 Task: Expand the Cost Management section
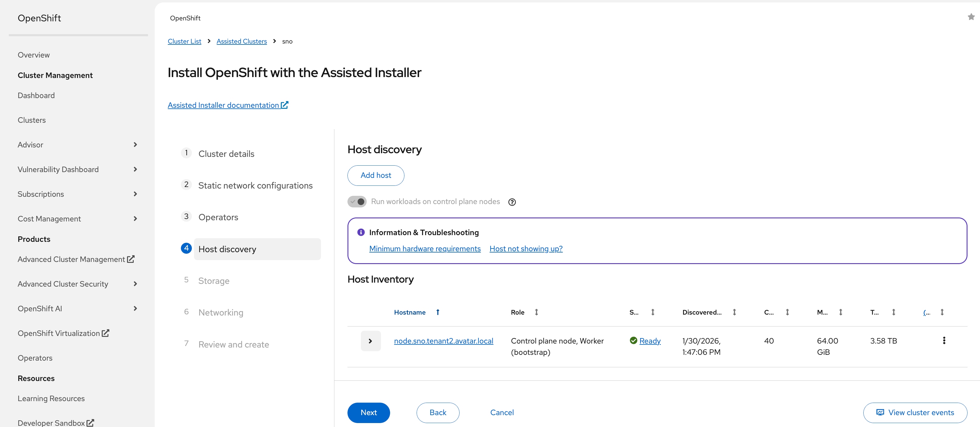[135, 219]
